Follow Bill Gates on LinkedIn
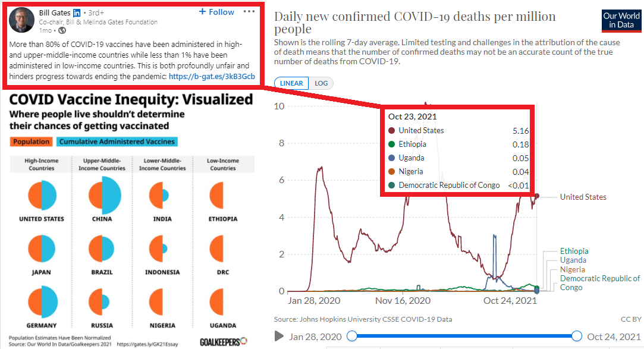Screen dimensions: 644x349 pos(216,12)
